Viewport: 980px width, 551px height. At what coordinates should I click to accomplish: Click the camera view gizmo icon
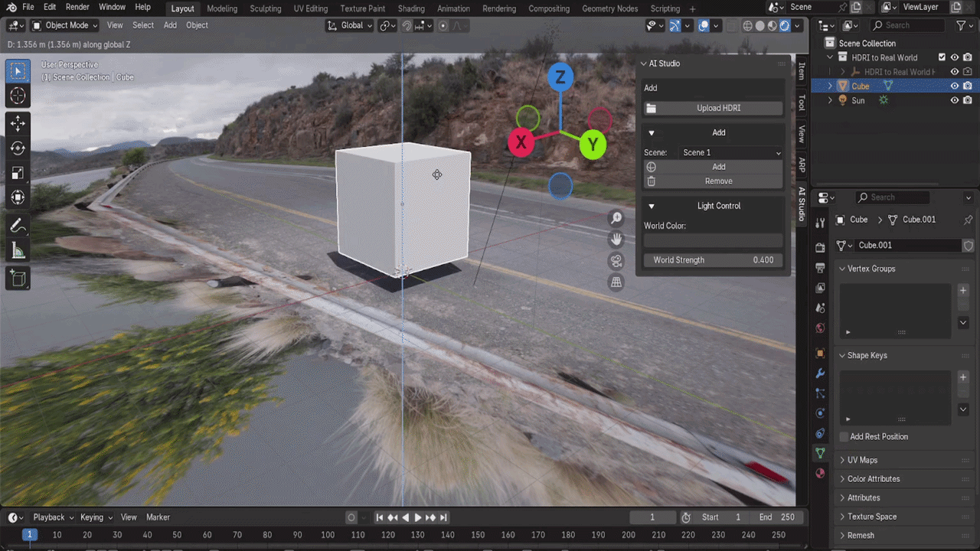(x=616, y=261)
